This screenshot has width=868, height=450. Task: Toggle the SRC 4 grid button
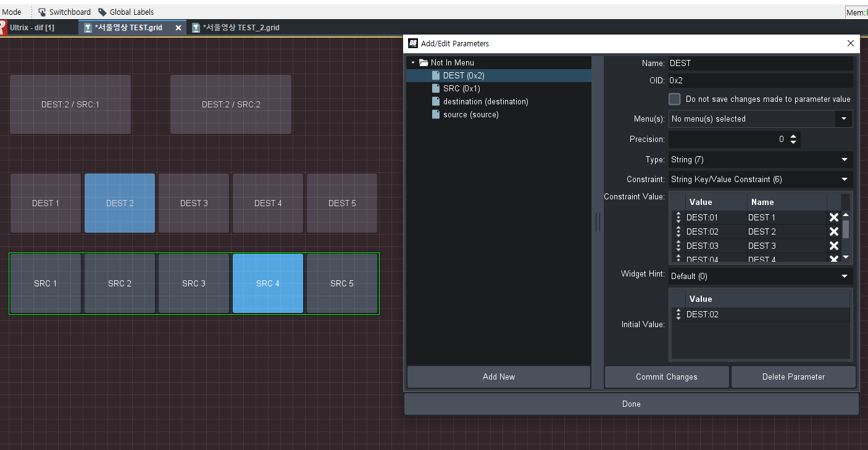point(268,283)
